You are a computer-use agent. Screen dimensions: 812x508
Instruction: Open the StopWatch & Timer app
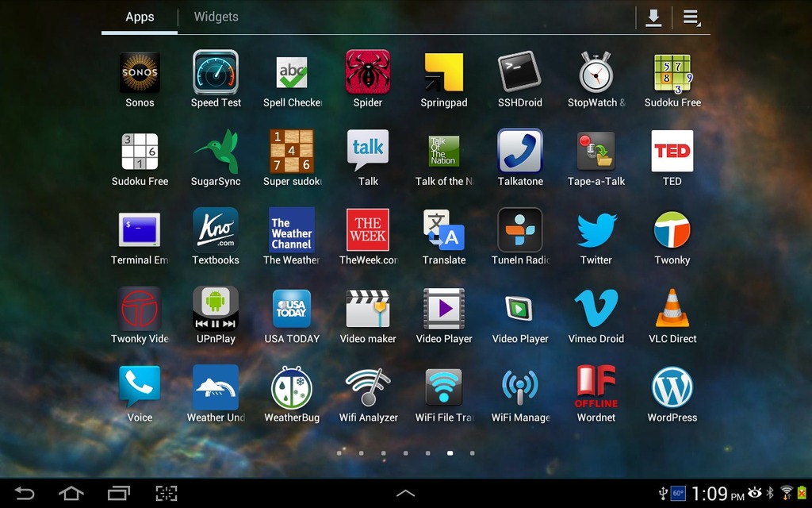click(x=596, y=80)
